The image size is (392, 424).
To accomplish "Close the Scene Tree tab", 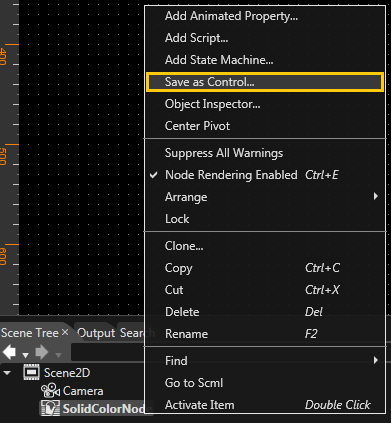I will [65, 332].
